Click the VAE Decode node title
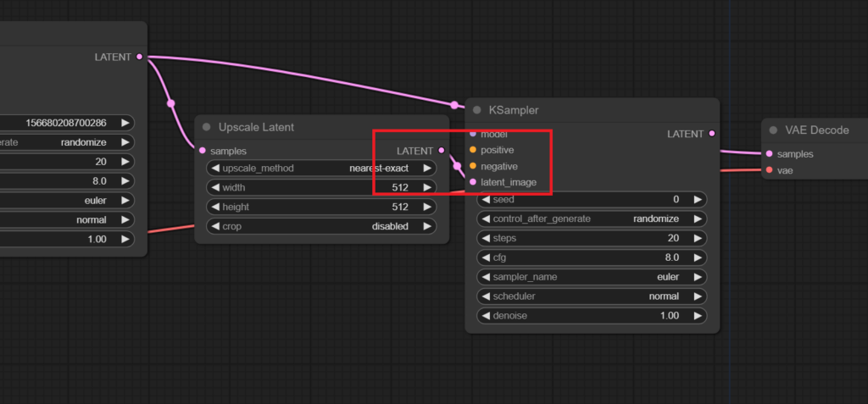Viewport: 868px width, 404px height. click(x=817, y=130)
